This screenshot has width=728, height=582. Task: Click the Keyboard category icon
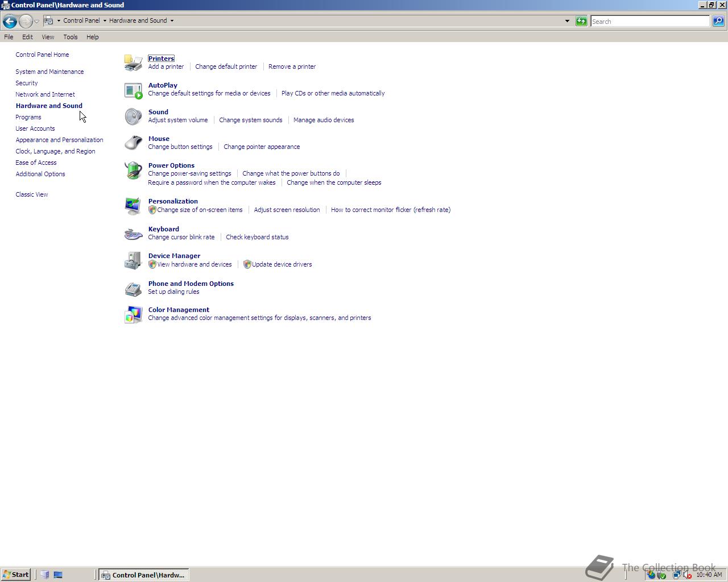coord(133,234)
